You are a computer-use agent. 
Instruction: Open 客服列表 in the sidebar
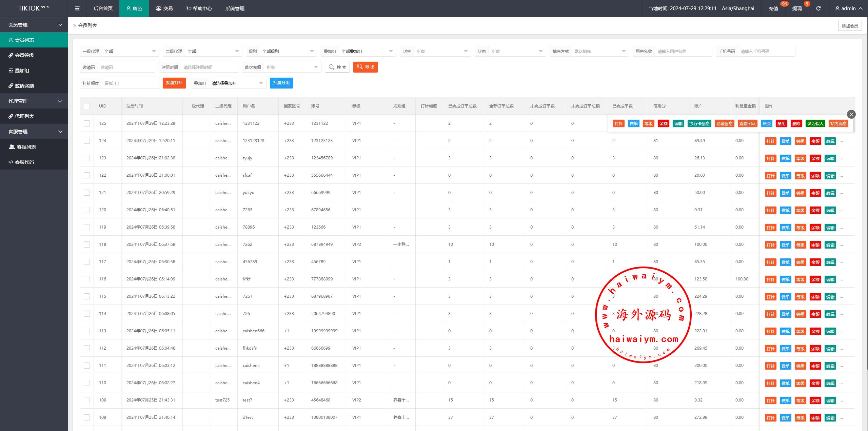tap(26, 147)
